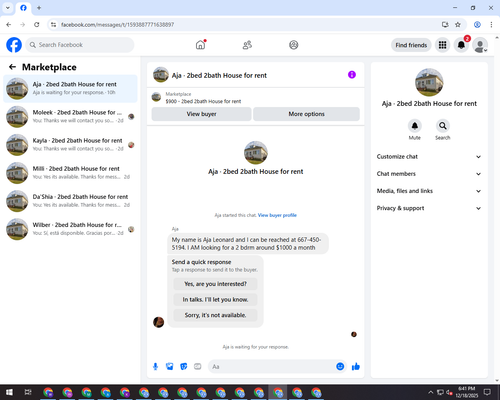
Task: Click the View buyer button
Action: (201, 114)
